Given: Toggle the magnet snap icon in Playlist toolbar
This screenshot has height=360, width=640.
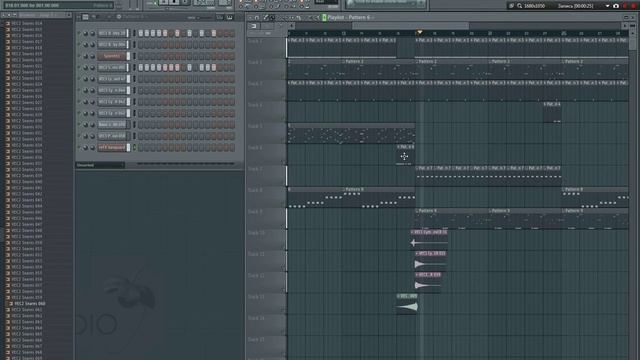Looking at the screenshot, I should (x=257, y=18).
